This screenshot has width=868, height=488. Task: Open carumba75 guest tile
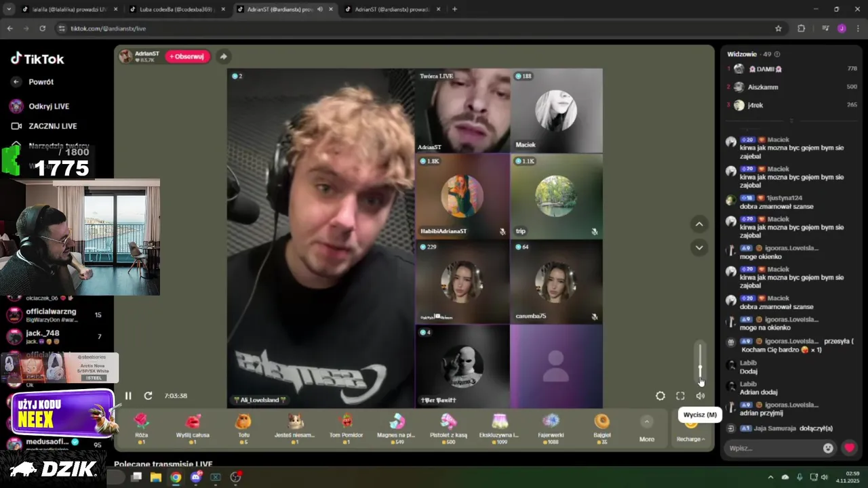point(556,281)
